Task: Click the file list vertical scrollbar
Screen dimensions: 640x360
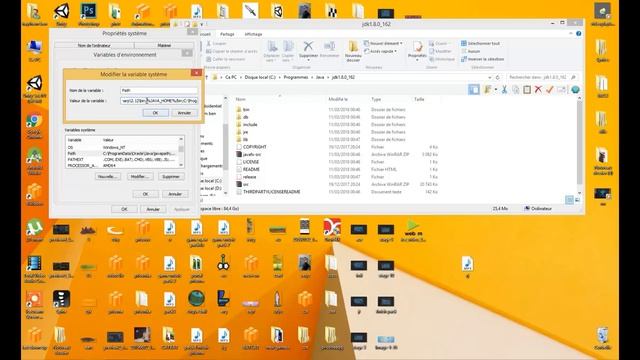Action: 579,146
